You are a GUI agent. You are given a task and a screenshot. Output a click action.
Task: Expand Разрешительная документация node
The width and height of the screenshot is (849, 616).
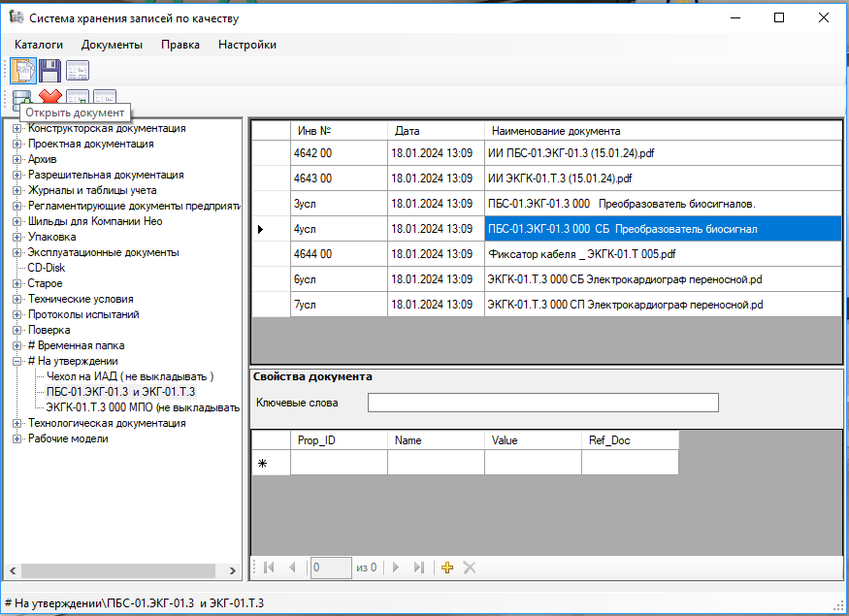point(17,176)
